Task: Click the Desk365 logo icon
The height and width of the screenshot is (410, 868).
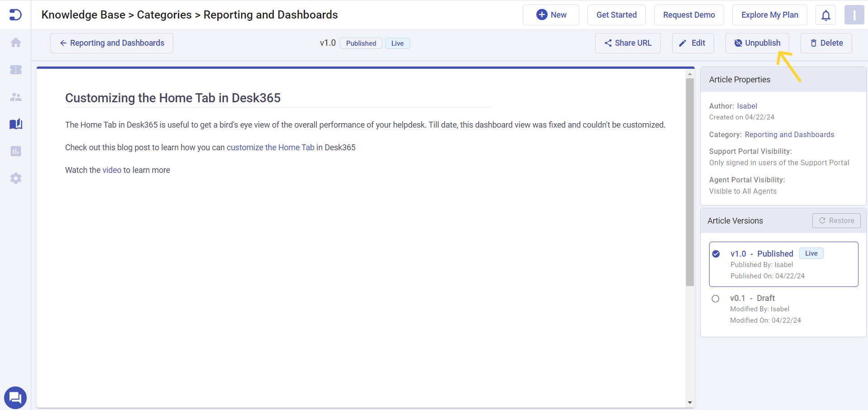Action: click(x=15, y=14)
